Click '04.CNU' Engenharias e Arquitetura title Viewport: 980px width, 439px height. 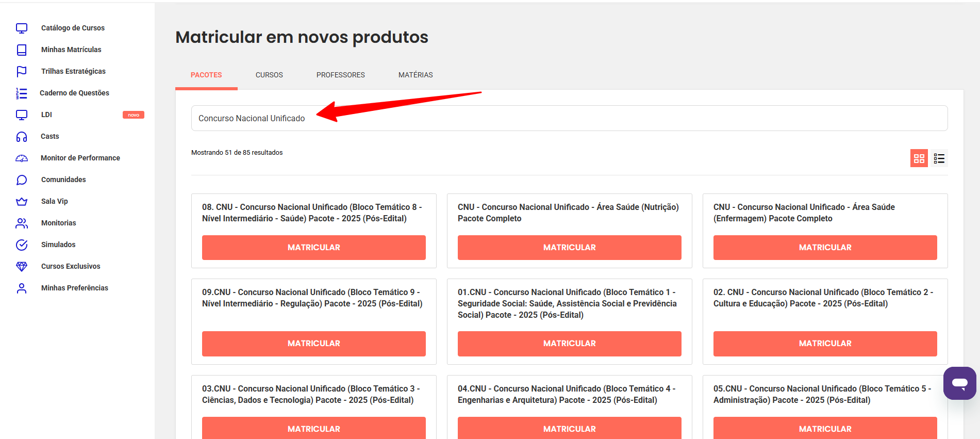567,394
